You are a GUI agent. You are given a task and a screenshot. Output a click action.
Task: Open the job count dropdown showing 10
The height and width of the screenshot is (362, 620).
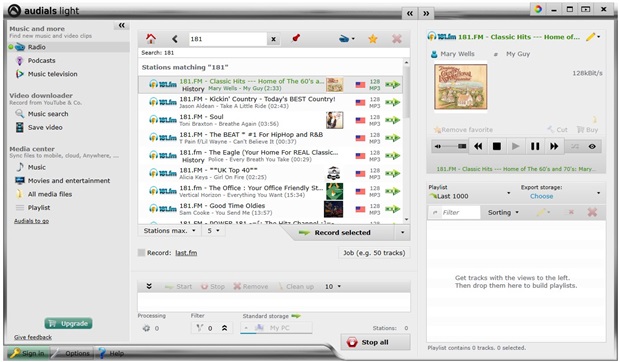coord(333,287)
